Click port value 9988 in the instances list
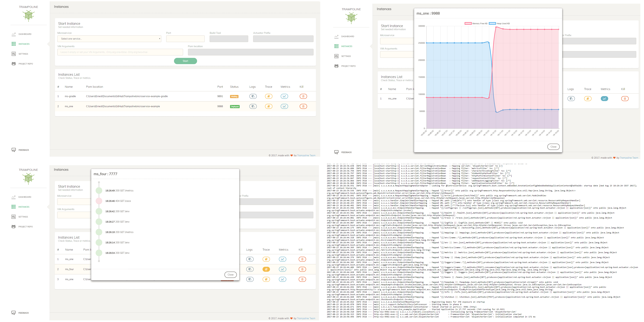 [220, 106]
